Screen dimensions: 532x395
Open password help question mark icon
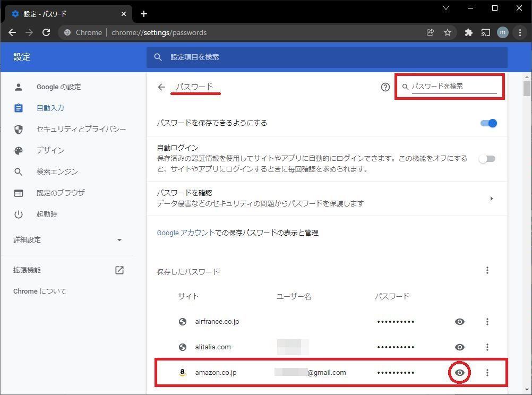point(385,87)
